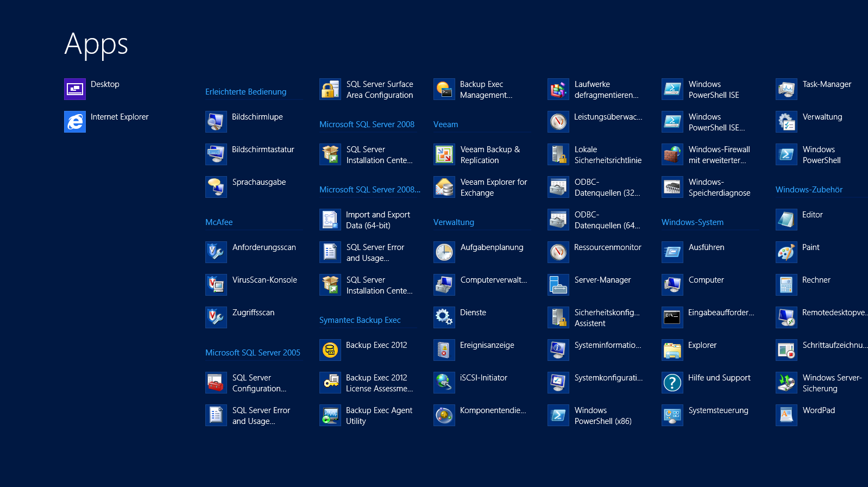
Task: Open Bildschirmlupe magnifier icon
Action: pos(216,122)
